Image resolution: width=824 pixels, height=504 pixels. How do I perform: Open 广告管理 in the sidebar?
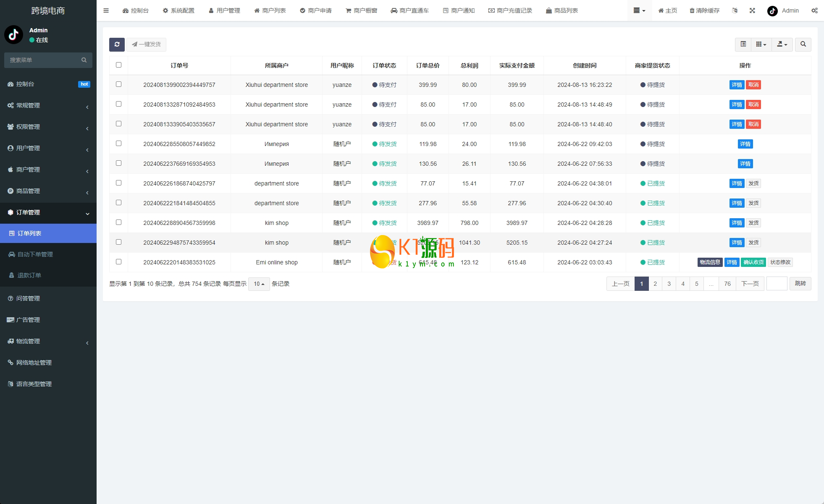click(48, 320)
